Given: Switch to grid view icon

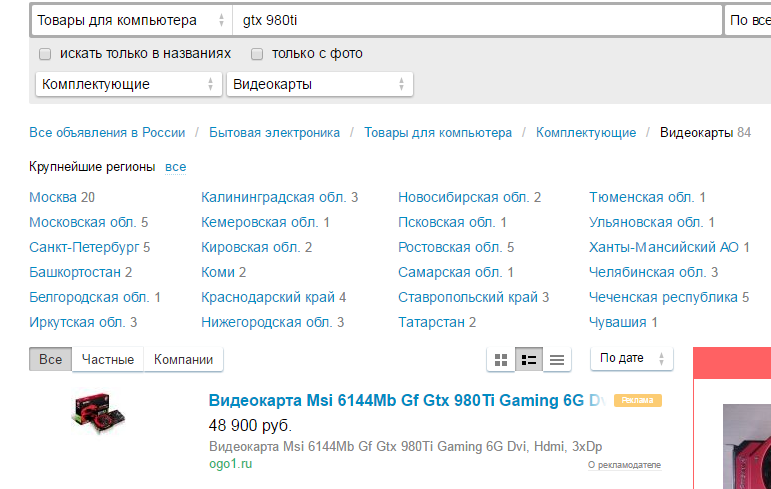Looking at the screenshot, I should (x=501, y=360).
